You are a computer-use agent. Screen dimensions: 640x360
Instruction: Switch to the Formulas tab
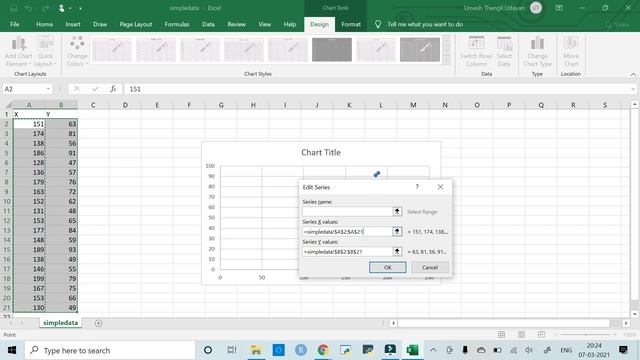click(177, 24)
